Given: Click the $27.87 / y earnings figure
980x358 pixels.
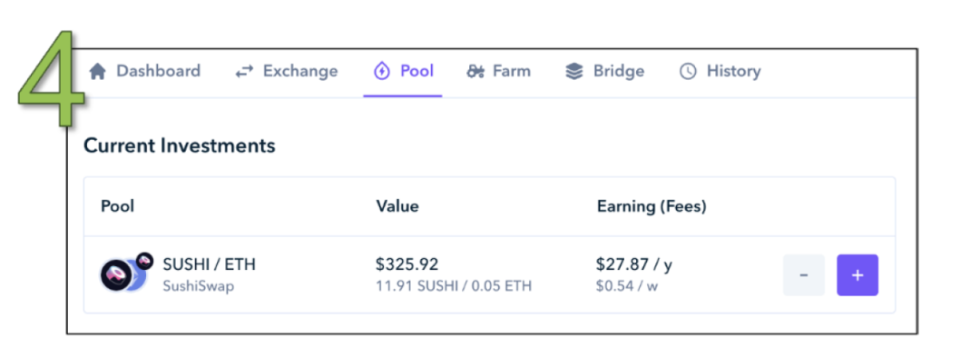Looking at the screenshot, I should coord(634,264).
